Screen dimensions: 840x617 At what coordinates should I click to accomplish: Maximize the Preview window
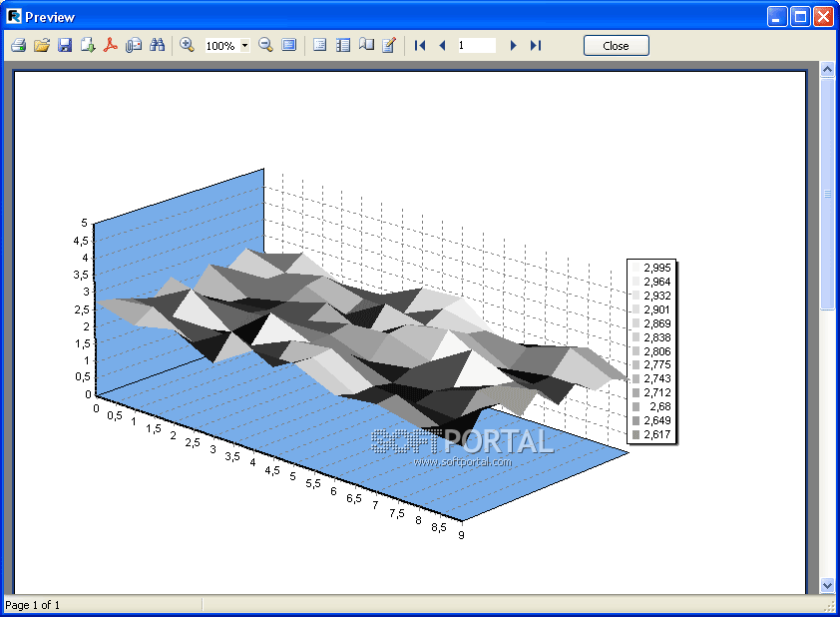point(800,17)
